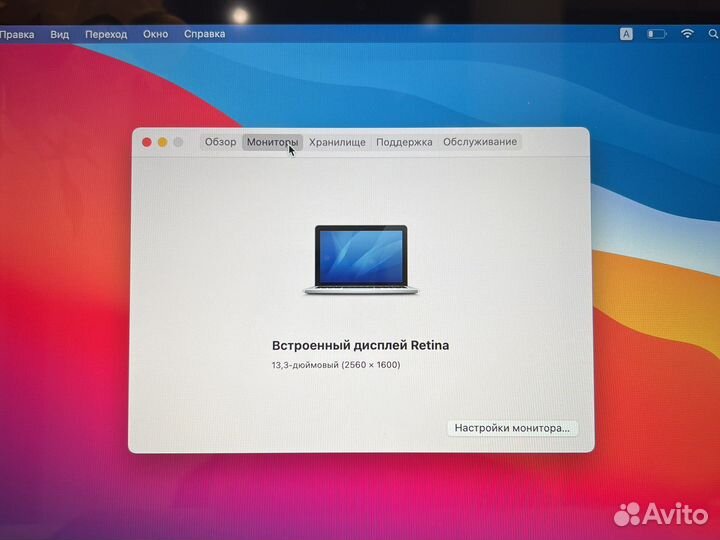Click the keyboard input source "A" icon
This screenshot has width=720, height=540.
[x=627, y=33]
